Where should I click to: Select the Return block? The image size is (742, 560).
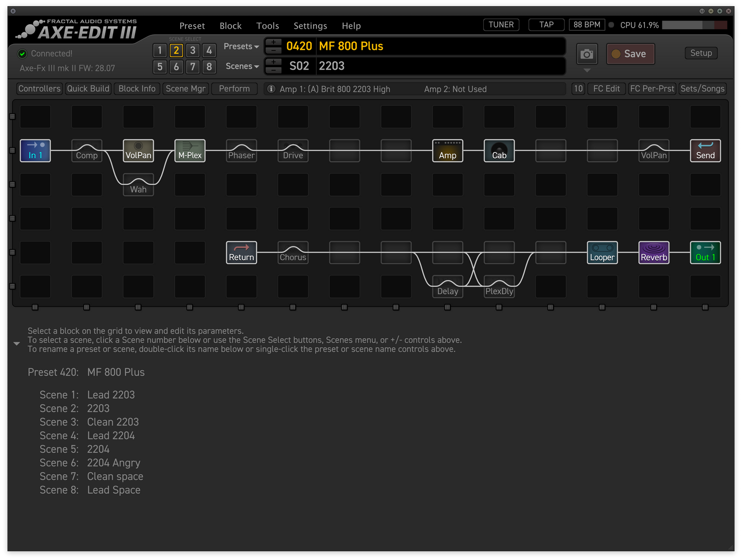coord(241,253)
